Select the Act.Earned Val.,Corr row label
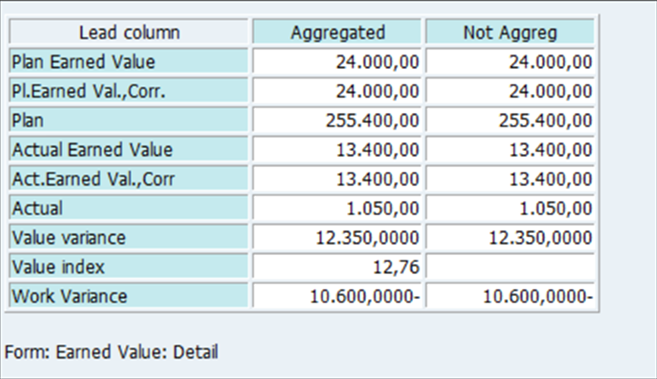Viewport: 657px width, 379px height. coord(129,179)
